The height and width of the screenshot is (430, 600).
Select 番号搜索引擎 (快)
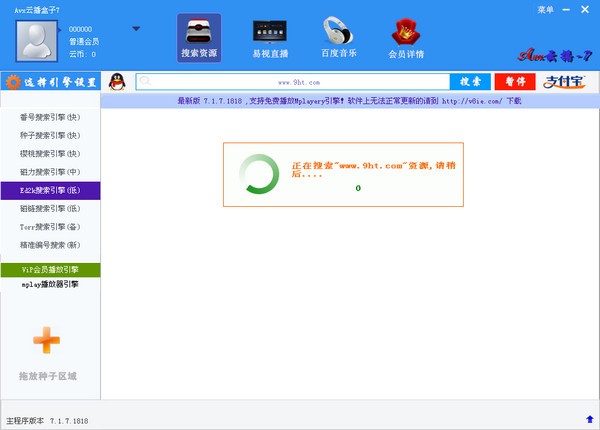pyautogui.click(x=51, y=117)
